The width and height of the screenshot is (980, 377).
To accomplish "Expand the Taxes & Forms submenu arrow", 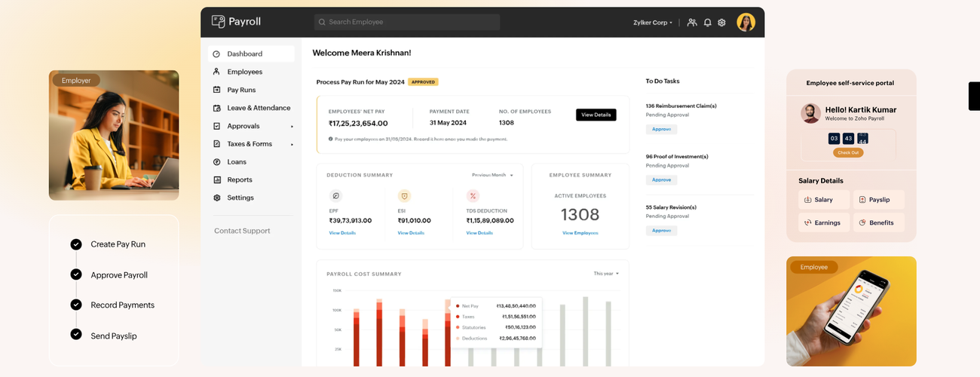I will tap(292, 144).
